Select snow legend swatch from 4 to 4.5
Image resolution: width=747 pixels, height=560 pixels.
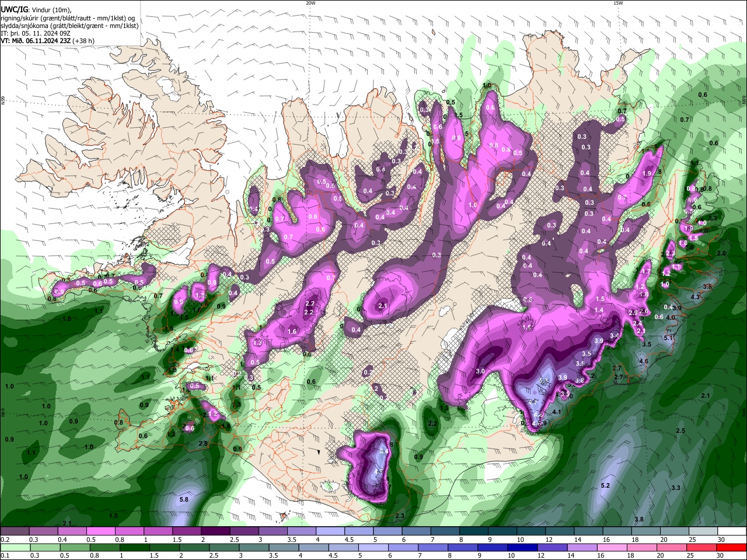(x=330, y=531)
